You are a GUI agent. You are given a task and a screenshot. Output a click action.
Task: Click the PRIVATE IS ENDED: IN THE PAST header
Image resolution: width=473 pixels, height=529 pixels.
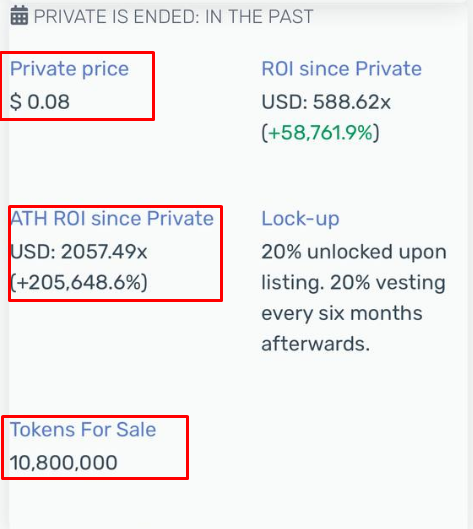coord(173,17)
